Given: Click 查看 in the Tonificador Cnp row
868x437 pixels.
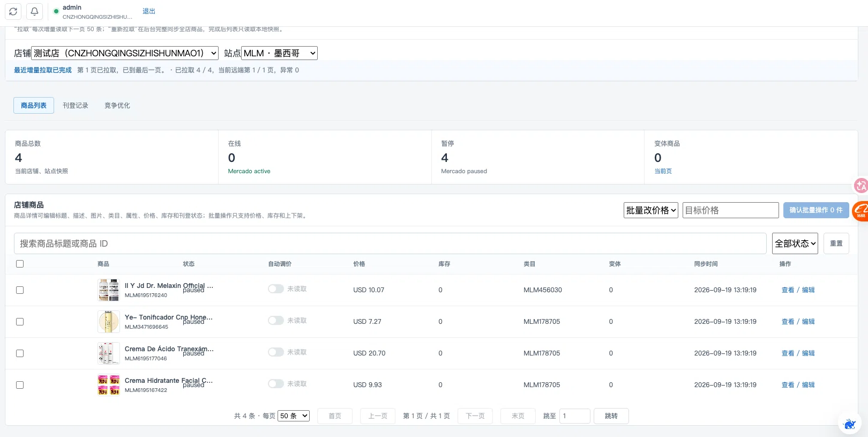Looking at the screenshot, I should click(x=788, y=322).
